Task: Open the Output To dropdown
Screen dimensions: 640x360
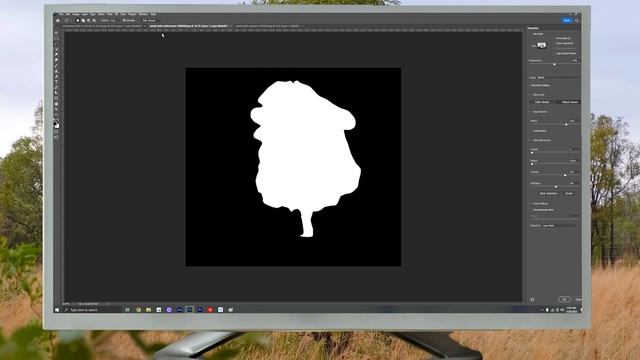Action: point(560,225)
